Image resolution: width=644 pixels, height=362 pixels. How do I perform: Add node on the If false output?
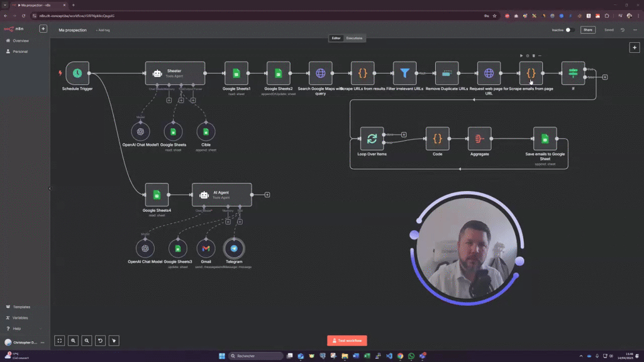coord(605,77)
